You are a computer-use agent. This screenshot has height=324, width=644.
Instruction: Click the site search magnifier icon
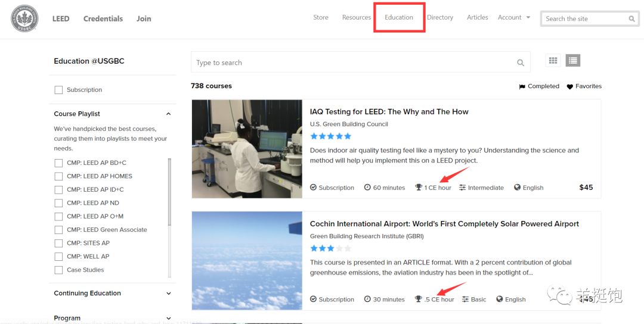[x=631, y=19]
